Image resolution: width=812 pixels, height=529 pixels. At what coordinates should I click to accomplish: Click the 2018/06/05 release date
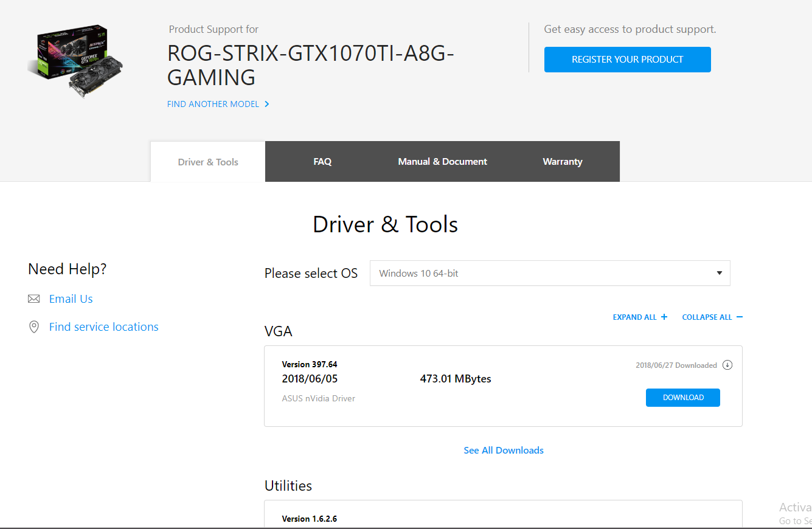click(310, 379)
